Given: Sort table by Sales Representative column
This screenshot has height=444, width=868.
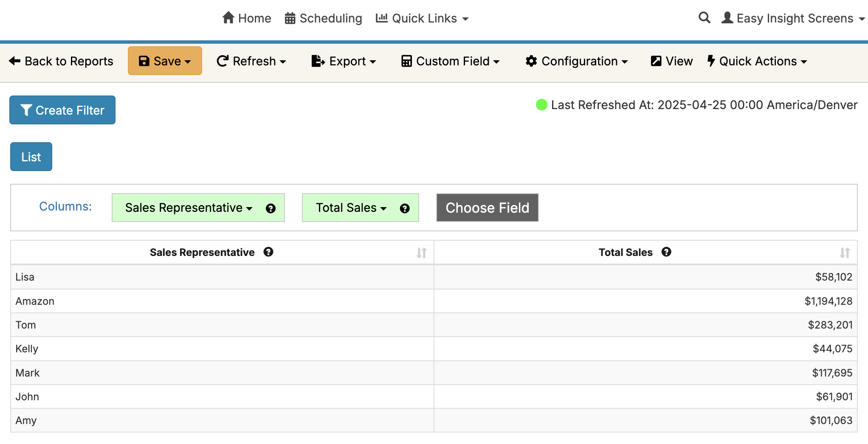Looking at the screenshot, I should (421, 253).
